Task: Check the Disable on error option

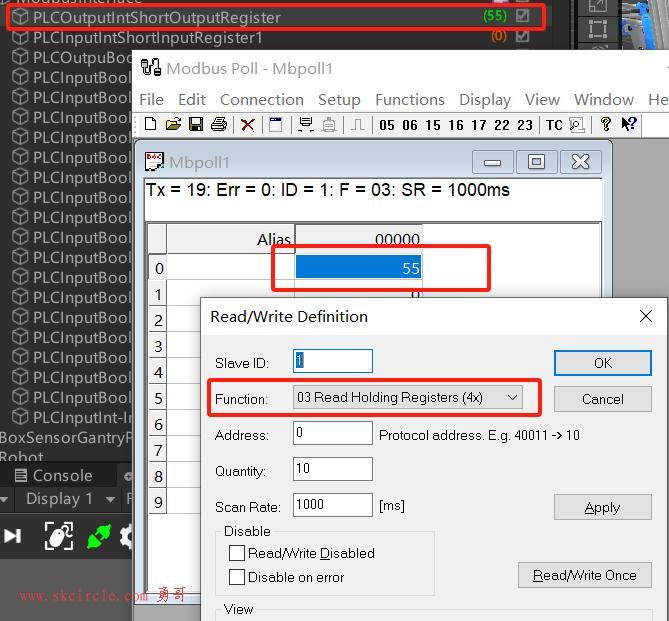Action: 237,577
